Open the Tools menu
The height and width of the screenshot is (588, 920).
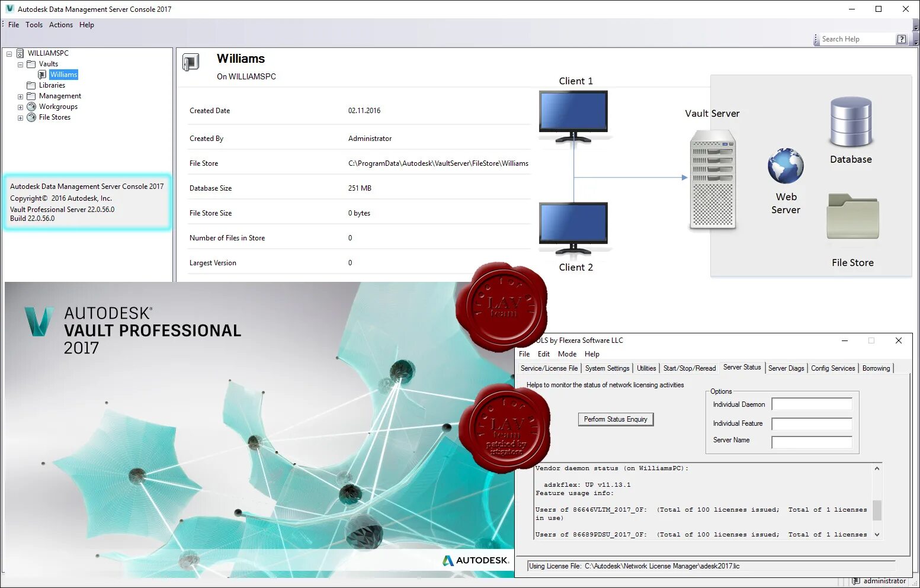click(34, 25)
